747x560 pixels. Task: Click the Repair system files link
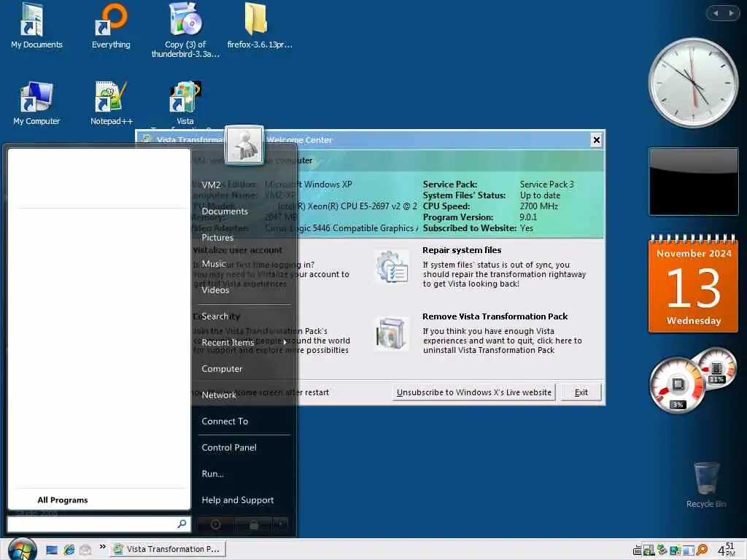click(x=462, y=250)
